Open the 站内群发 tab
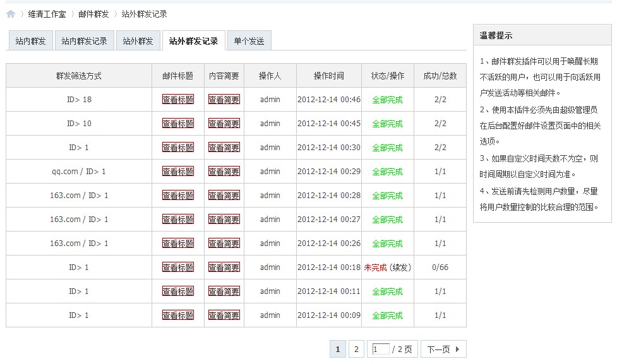Screen dimensions: 617x364 point(30,41)
